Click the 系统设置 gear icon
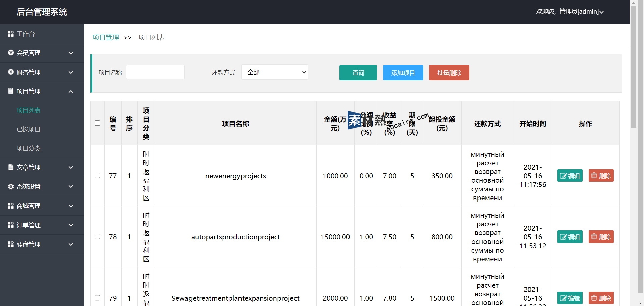The width and height of the screenshot is (644, 306). pos(11,186)
